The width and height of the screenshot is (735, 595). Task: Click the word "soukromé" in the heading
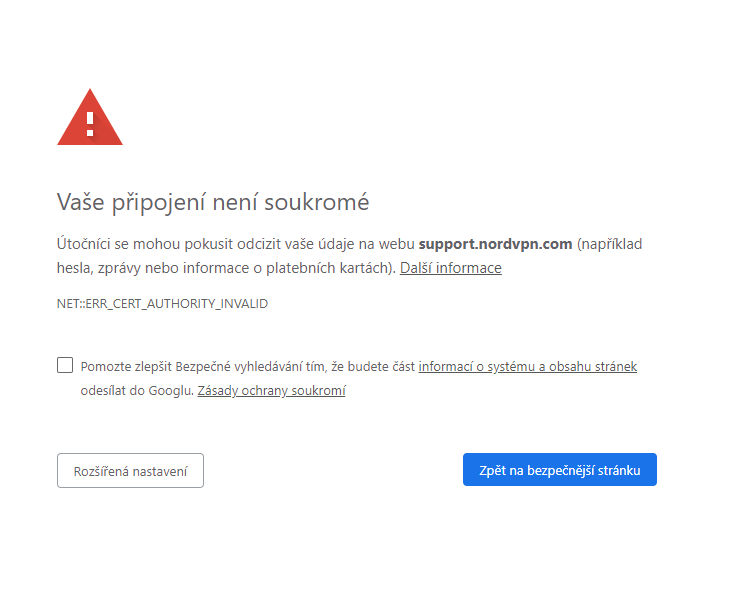[316, 202]
